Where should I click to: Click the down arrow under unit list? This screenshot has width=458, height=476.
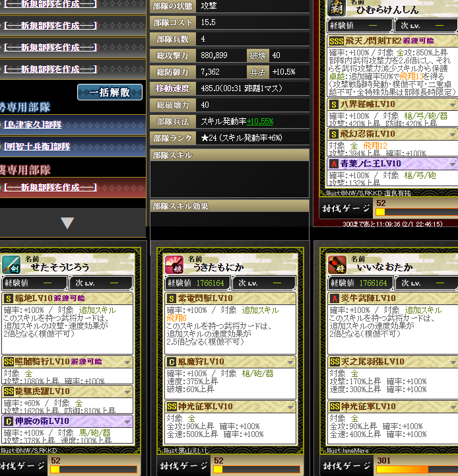(67, 223)
